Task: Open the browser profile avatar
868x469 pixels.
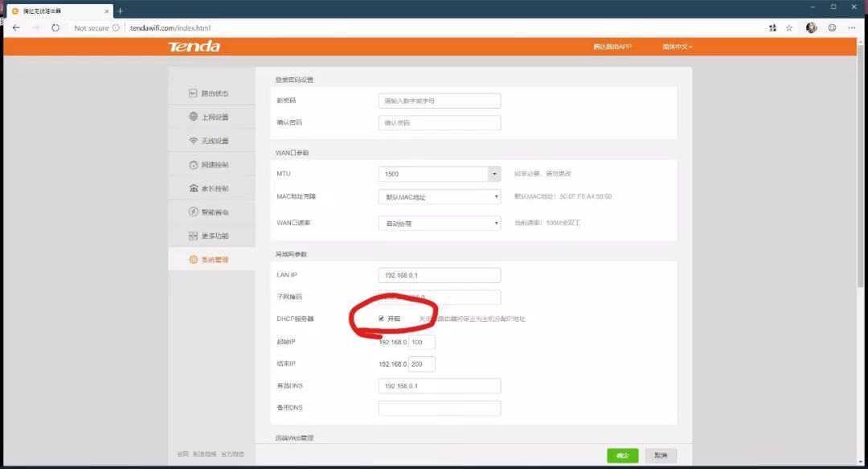Action: pos(812,27)
